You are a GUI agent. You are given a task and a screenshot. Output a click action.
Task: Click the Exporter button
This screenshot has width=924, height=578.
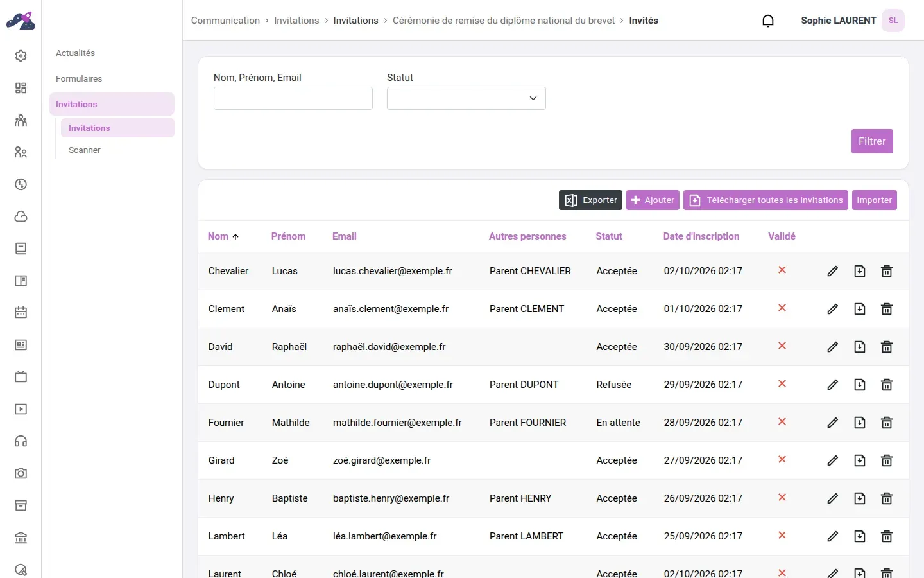coord(590,200)
